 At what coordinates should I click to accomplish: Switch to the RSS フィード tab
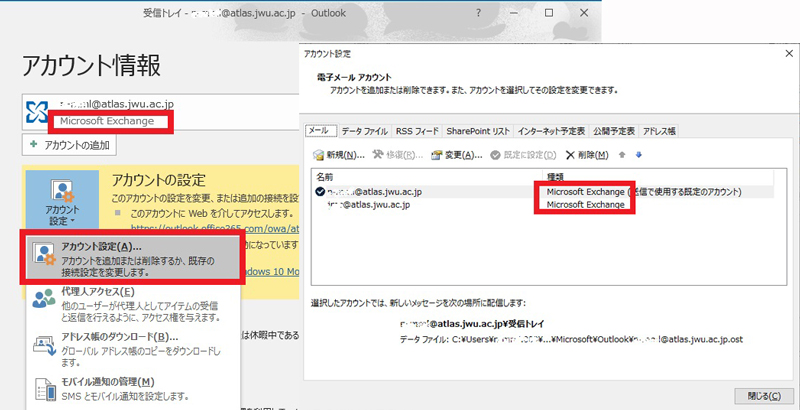[417, 131]
